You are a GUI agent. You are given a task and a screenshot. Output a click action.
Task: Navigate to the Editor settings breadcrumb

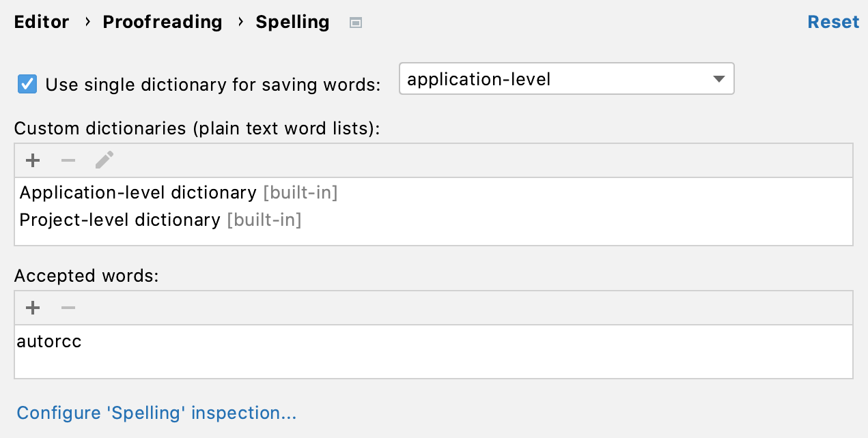42,21
